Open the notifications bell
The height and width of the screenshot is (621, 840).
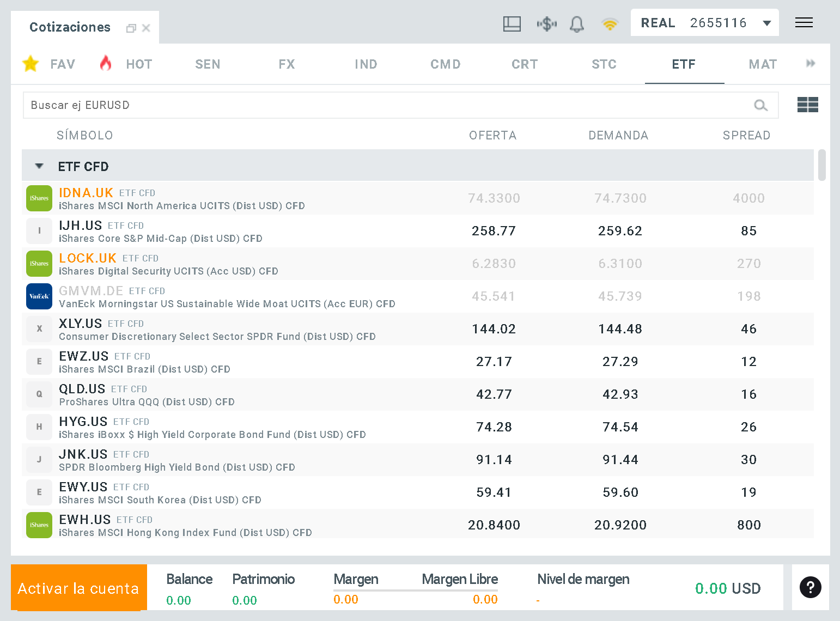click(x=577, y=24)
